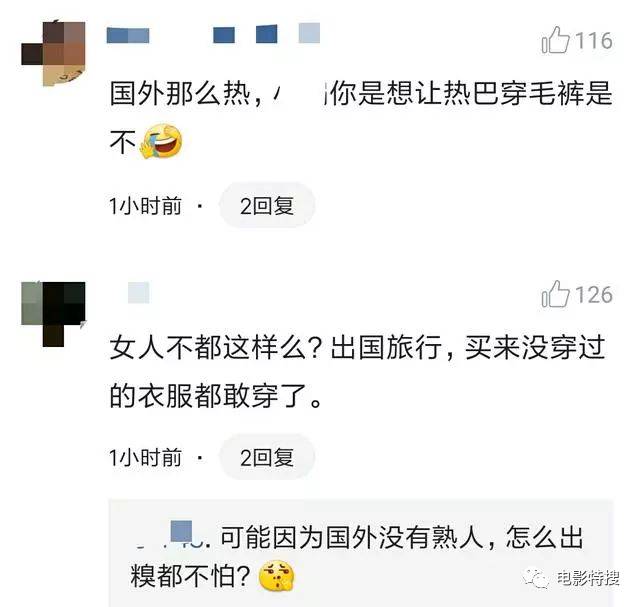The width and height of the screenshot is (640, 607).
Task: Tap the second commenter's blurred username
Action: (x=138, y=292)
